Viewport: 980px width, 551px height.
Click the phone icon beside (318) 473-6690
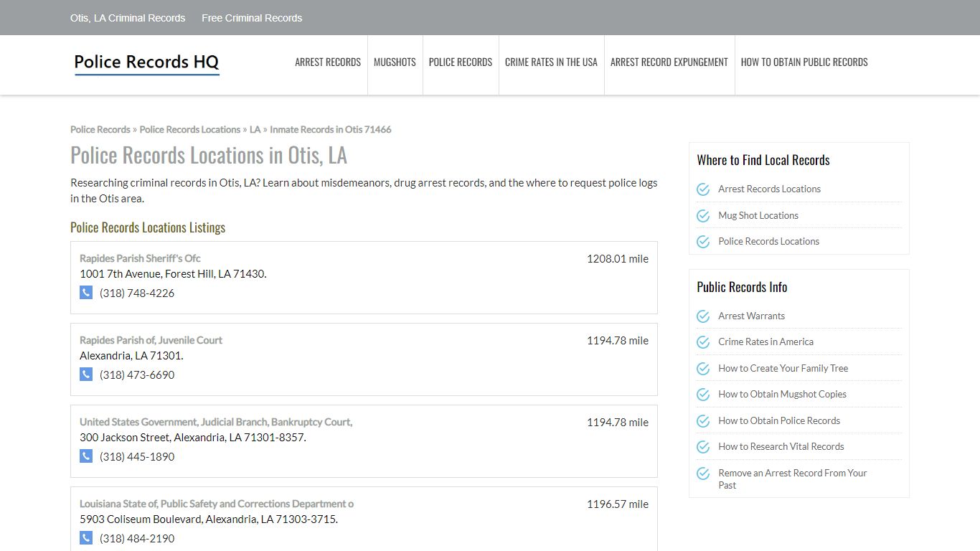pos(86,375)
